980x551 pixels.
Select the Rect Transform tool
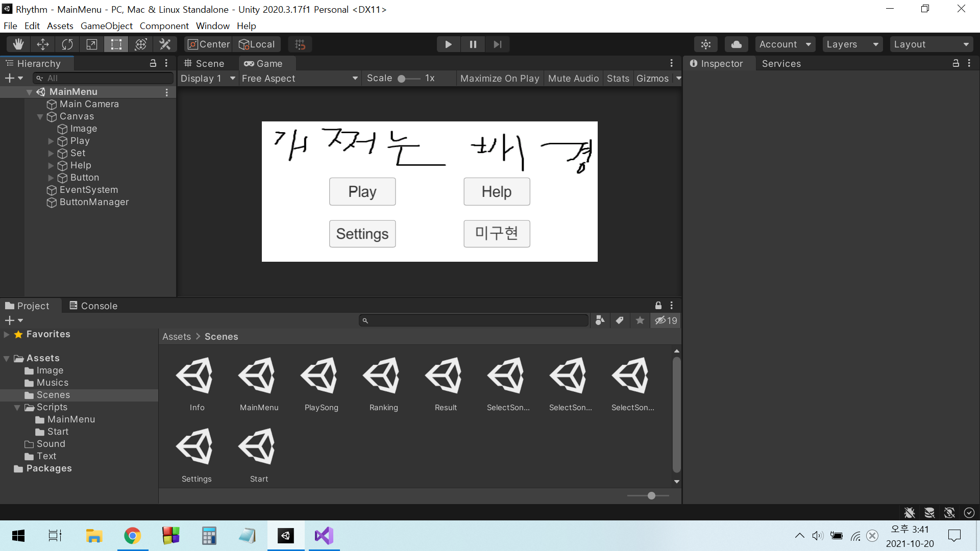pos(116,44)
